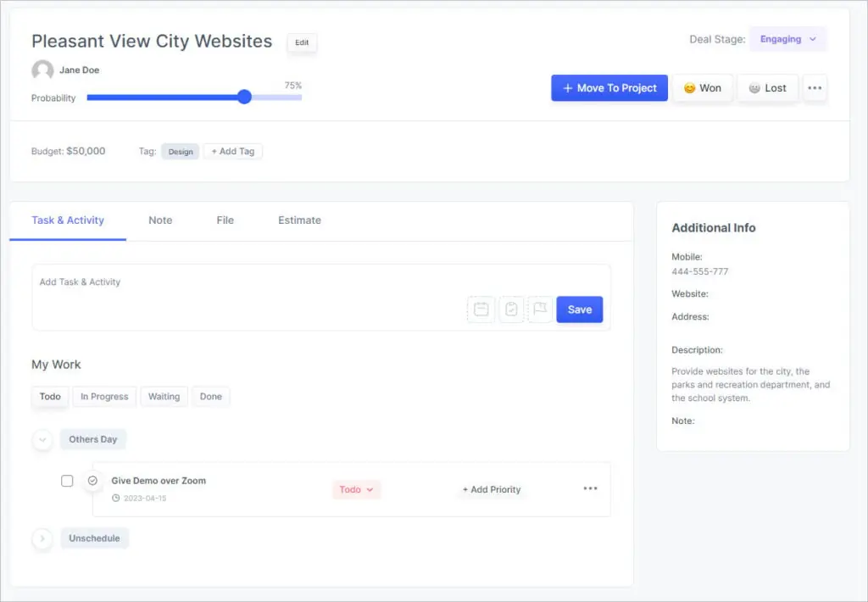Image resolution: width=868 pixels, height=602 pixels.
Task: Filter My Work by In Progress
Action: (104, 397)
